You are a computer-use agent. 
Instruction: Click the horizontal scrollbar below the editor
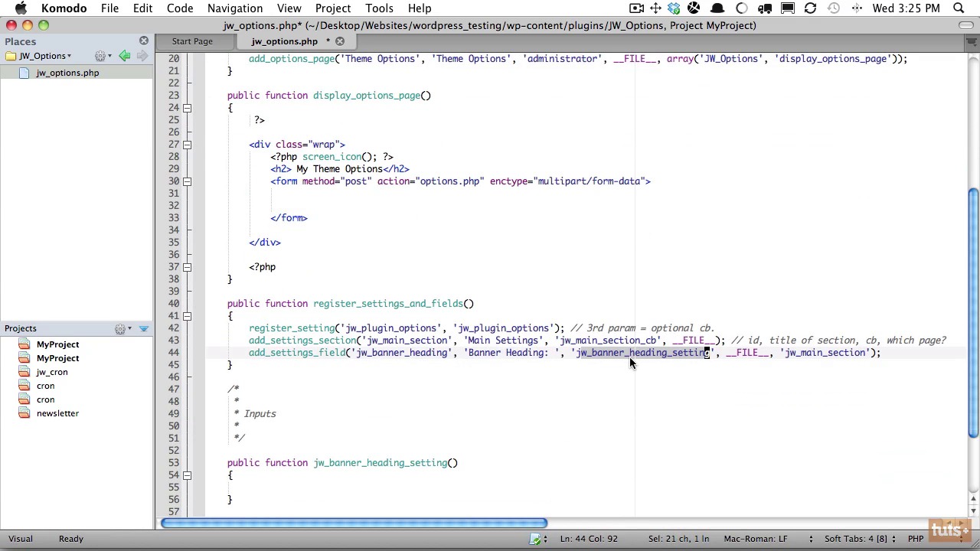(x=354, y=523)
